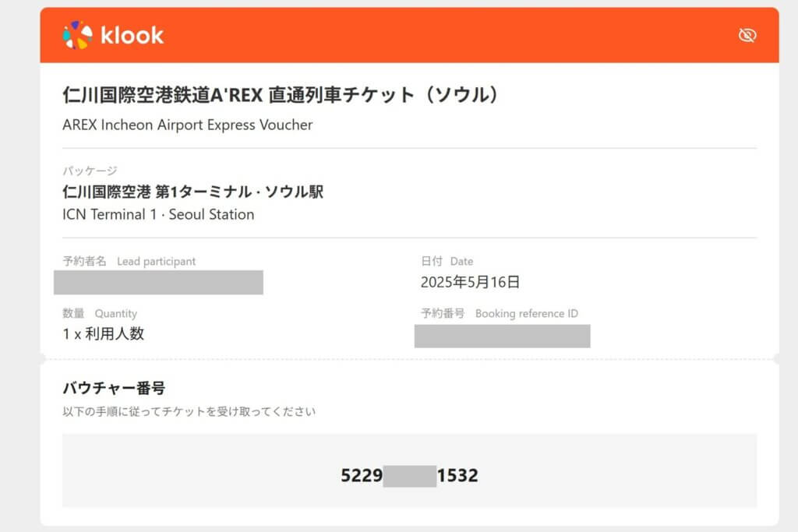This screenshot has width=798, height=532.
Task: Toggle the hide-details eye icon
Action: 747,35
